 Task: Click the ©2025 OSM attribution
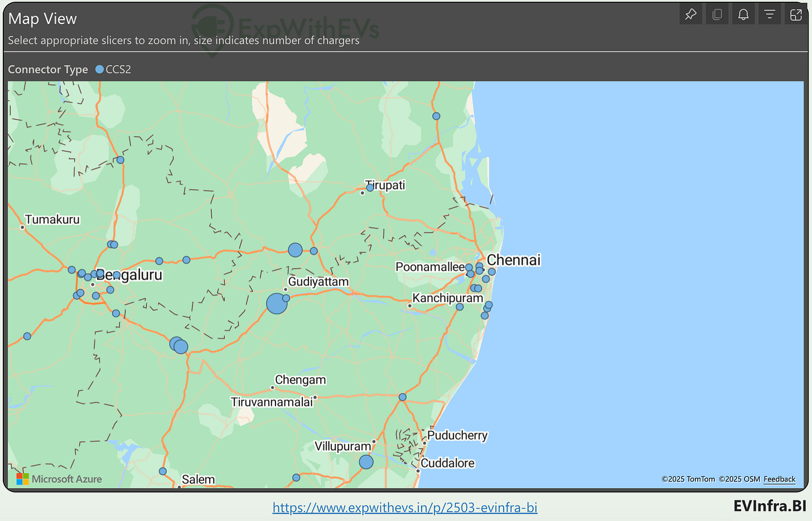point(739,479)
